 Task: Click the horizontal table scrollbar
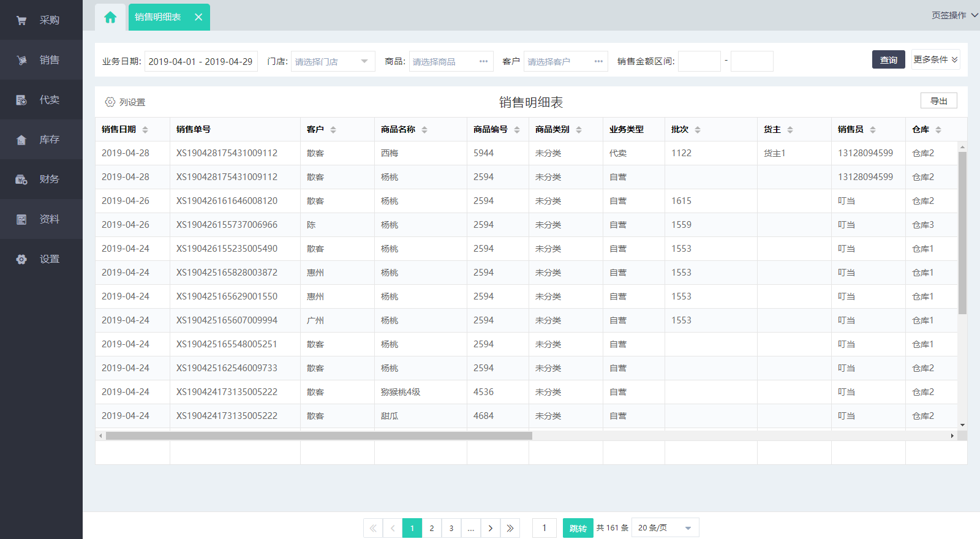coord(319,436)
